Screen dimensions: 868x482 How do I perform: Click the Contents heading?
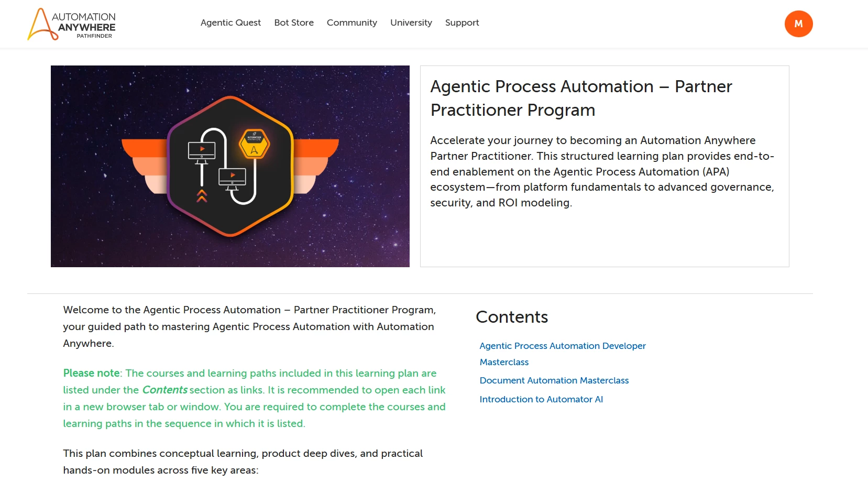tap(512, 317)
